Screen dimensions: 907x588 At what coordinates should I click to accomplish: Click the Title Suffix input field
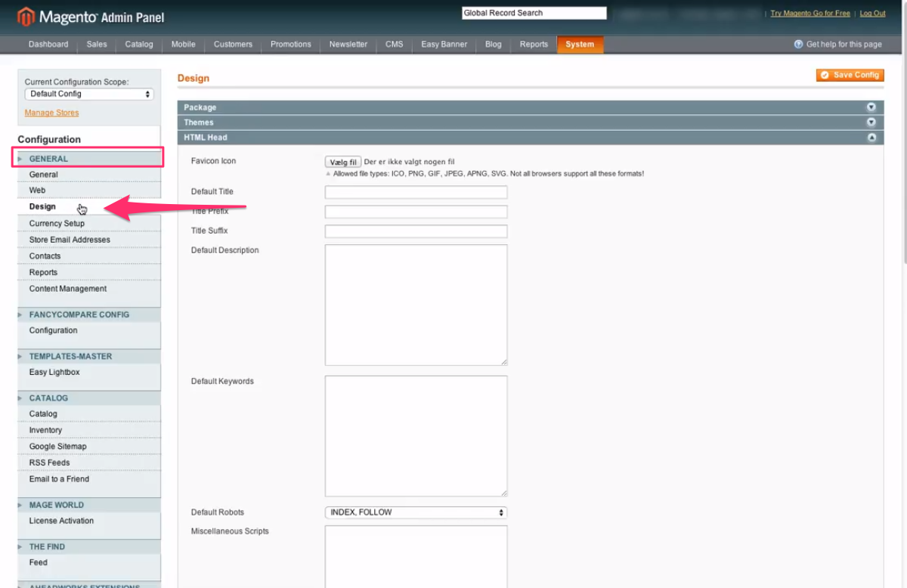[416, 231]
